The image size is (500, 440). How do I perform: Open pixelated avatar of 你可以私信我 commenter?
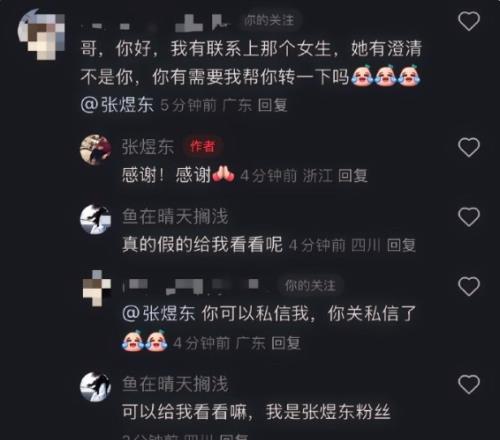(97, 288)
